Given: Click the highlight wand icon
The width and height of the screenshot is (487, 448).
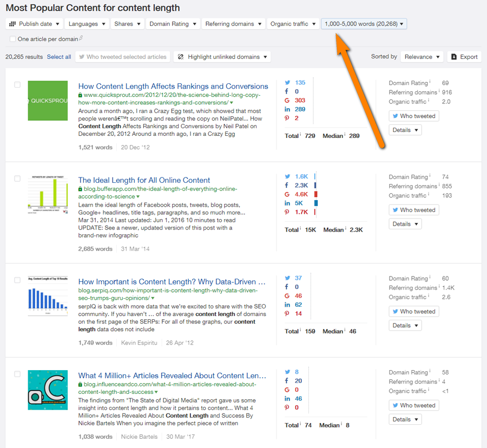Looking at the screenshot, I should click(180, 57).
